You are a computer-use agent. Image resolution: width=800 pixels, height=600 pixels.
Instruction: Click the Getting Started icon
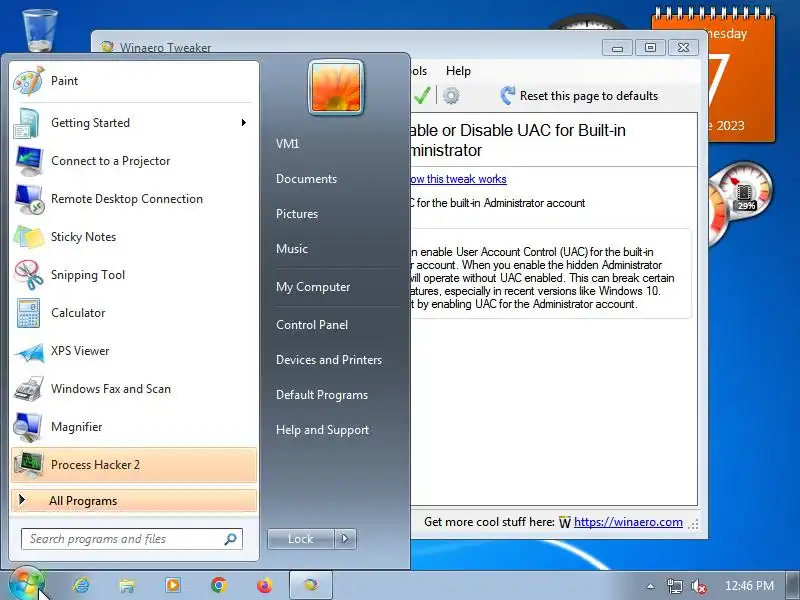pyautogui.click(x=27, y=123)
